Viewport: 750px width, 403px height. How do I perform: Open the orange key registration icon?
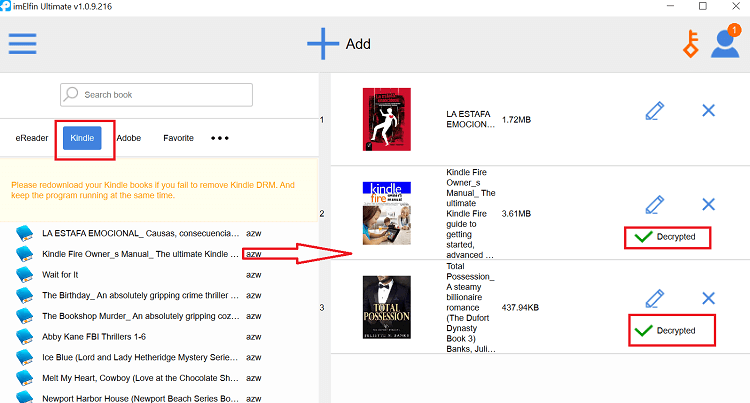point(691,44)
